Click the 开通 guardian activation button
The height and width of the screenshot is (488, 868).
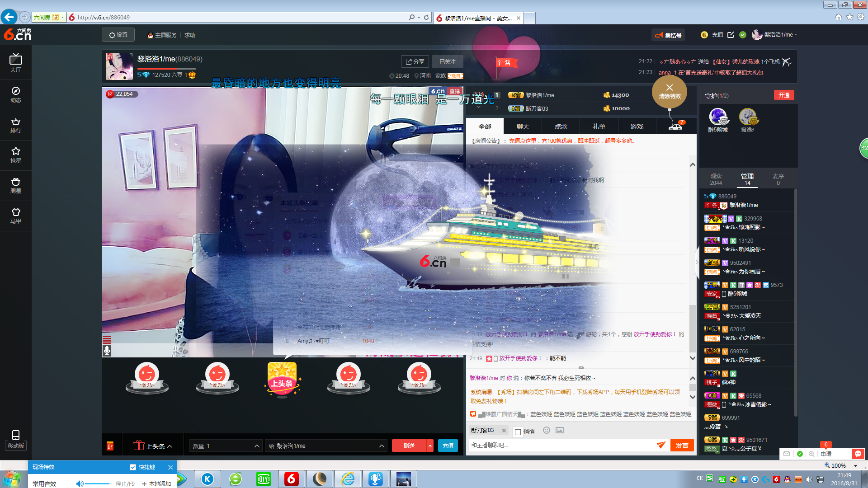coord(784,95)
